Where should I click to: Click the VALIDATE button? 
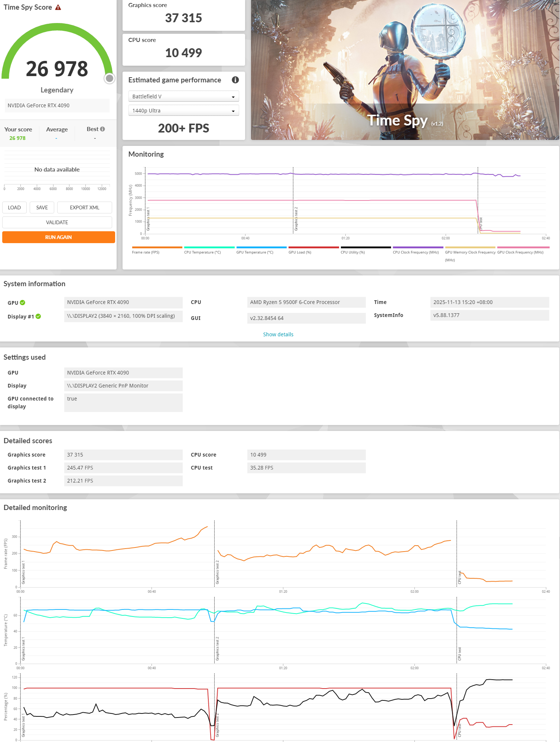pyautogui.click(x=57, y=222)
